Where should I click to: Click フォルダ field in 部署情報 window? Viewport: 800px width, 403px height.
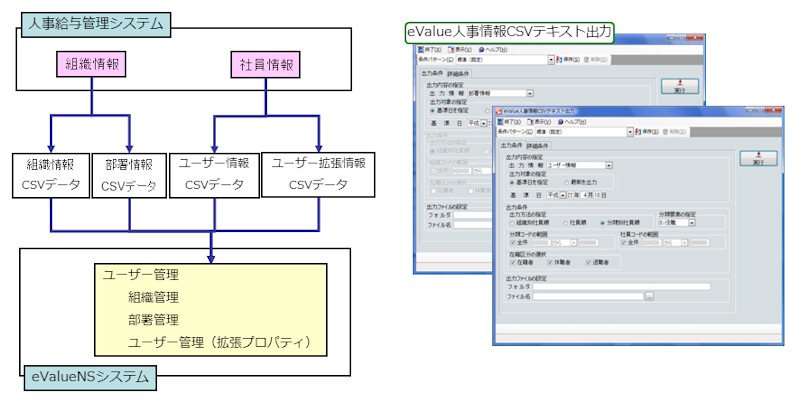tap(472, 215)
